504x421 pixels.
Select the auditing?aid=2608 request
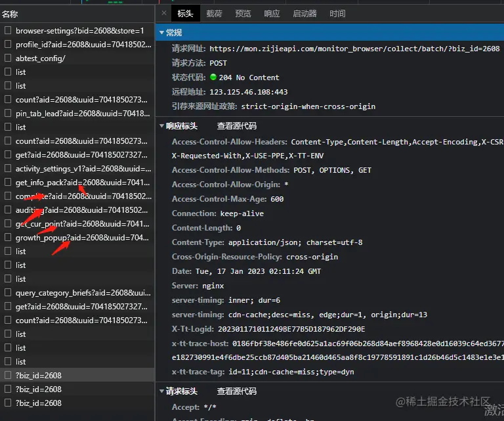(77, 210)
